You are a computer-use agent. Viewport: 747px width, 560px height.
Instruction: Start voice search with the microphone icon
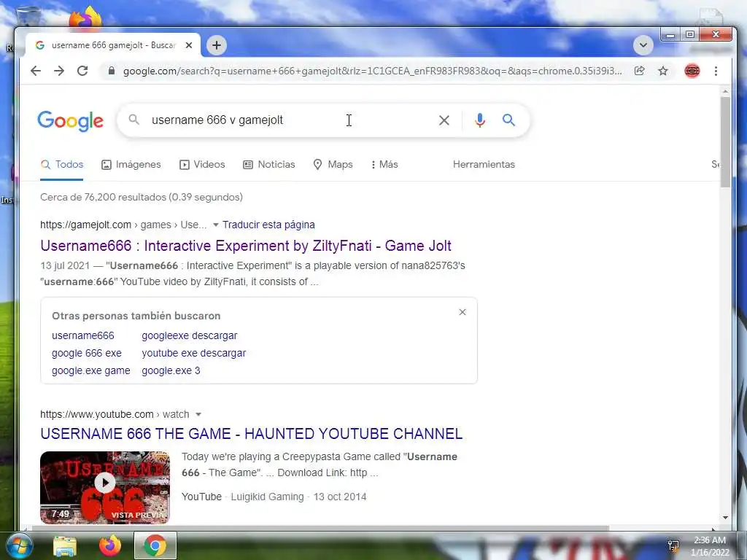pyautogui.click(x=480, y=120)
